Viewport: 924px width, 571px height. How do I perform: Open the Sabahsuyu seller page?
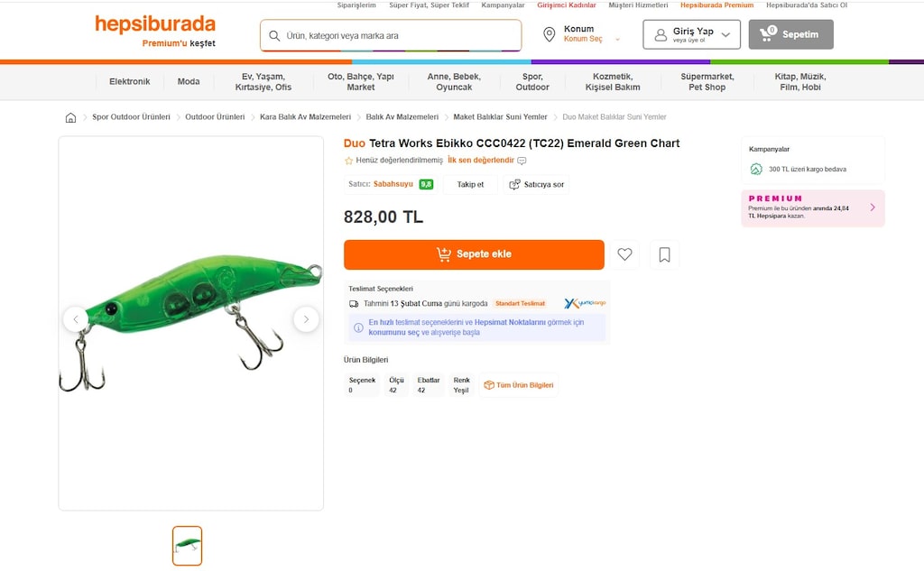[x=393, y=184]
